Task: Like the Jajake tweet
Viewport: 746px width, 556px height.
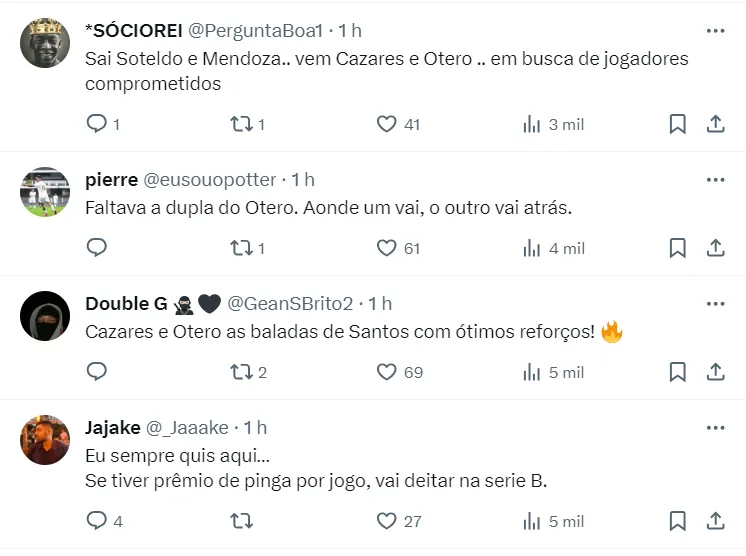Action: (x=387, y=521)
